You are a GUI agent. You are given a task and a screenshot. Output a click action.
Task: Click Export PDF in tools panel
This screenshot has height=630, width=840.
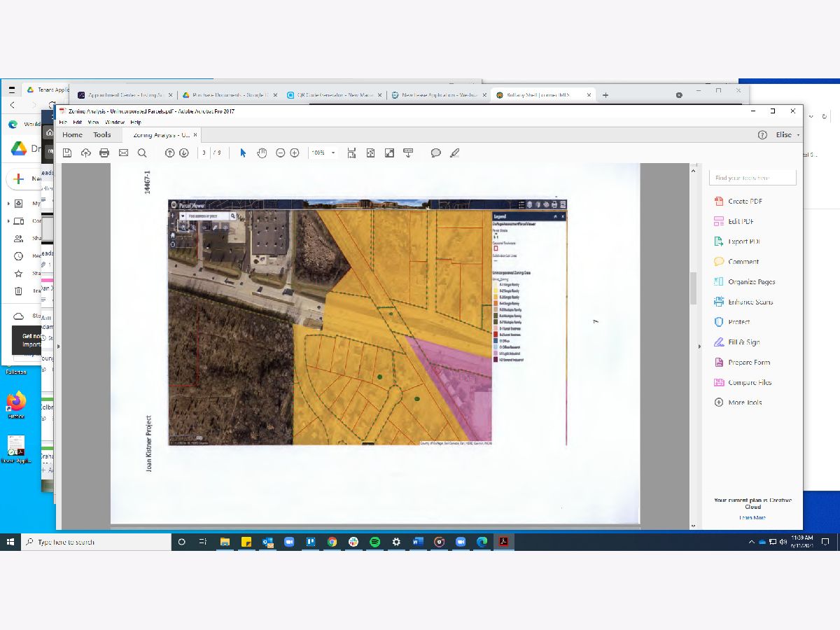pyautogui.click(x=743, y=241)
